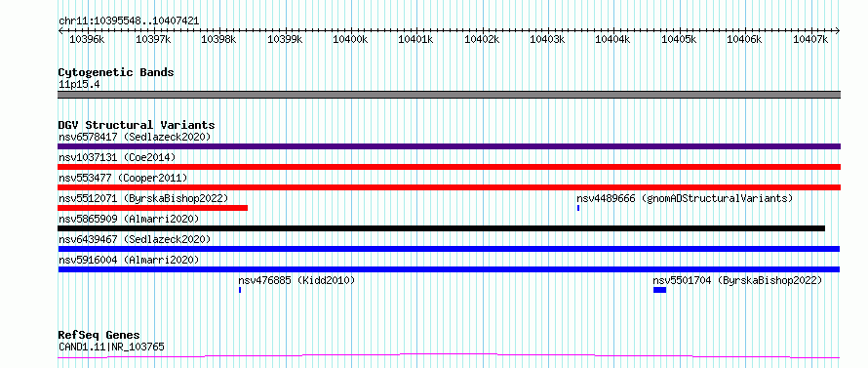The height and width of the screenshot is (368, 868).
Task: Click the 10396k ruler tick label
Action: [x=87, y=39]
